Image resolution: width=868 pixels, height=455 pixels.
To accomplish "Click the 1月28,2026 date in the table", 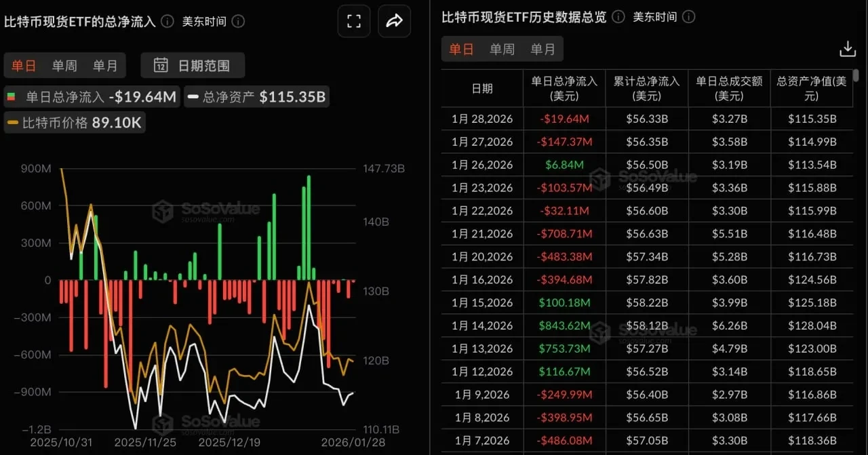I will 481,119.
